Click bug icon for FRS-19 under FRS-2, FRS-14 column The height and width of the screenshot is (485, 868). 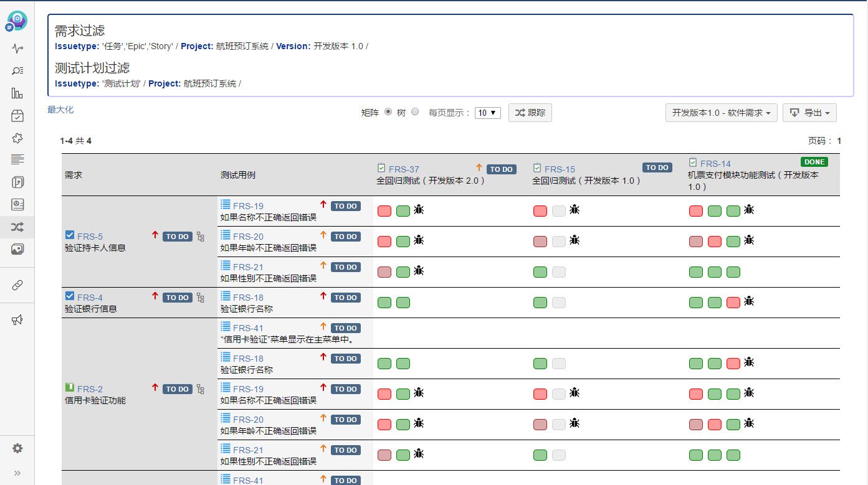click(x=750, y=393)
